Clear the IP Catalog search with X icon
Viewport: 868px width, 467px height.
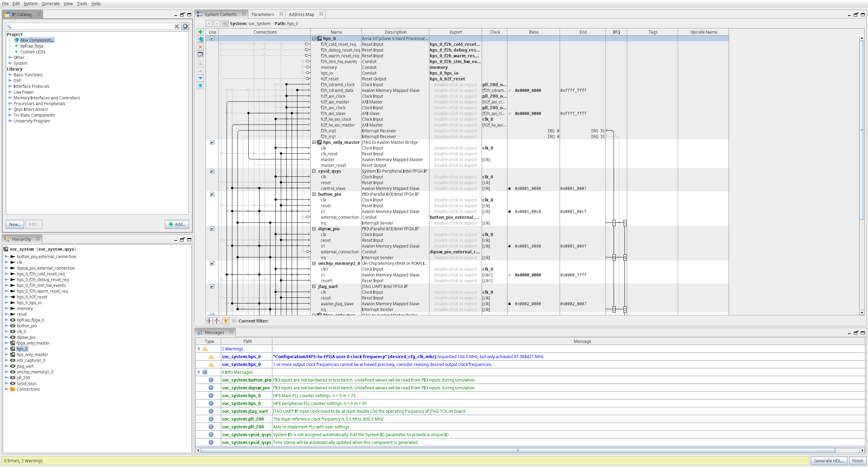tap(177, 26)
